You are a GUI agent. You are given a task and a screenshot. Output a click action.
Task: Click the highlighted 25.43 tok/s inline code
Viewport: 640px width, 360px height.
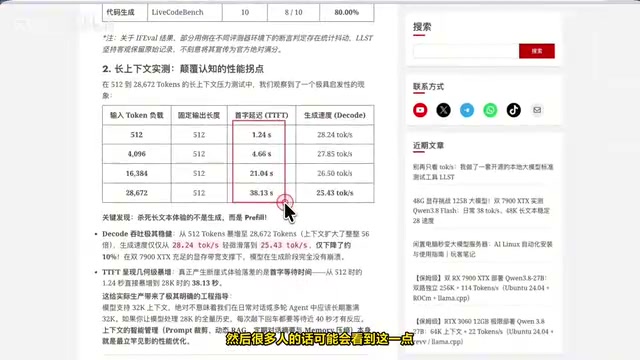point(284,245)
